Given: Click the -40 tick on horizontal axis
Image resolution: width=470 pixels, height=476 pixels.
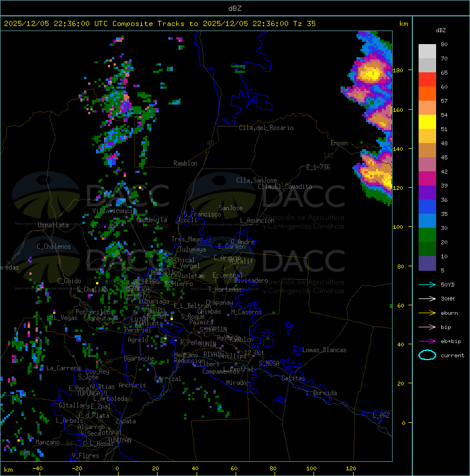Looking at the screenshot, I should (x=37, y=469).
